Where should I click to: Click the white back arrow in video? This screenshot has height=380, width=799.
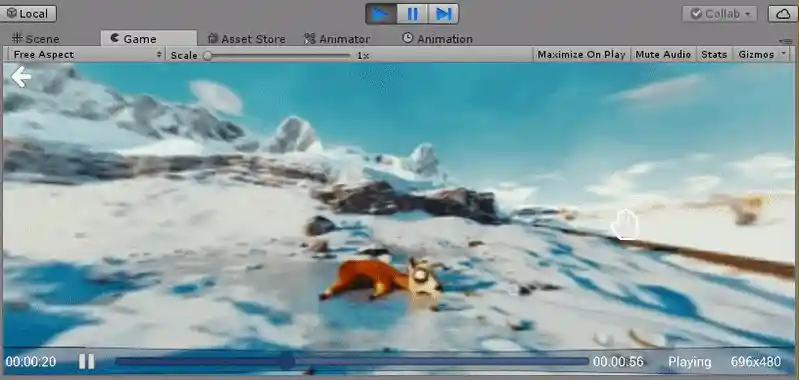pos(21,77)
